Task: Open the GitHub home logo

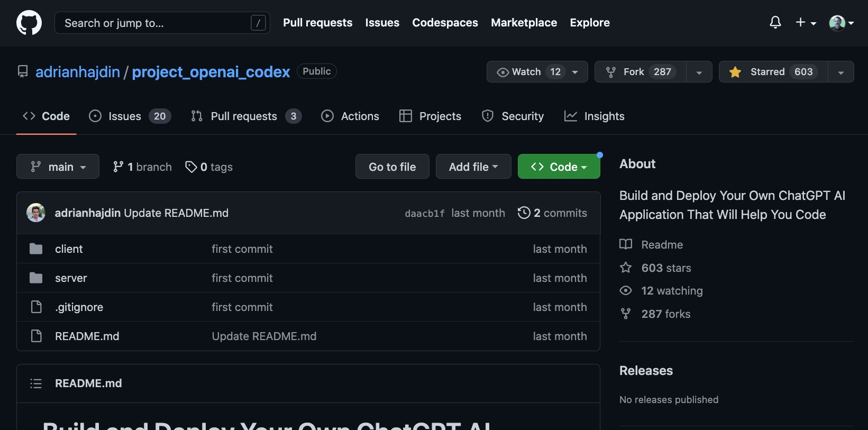Action: (29, 23)
